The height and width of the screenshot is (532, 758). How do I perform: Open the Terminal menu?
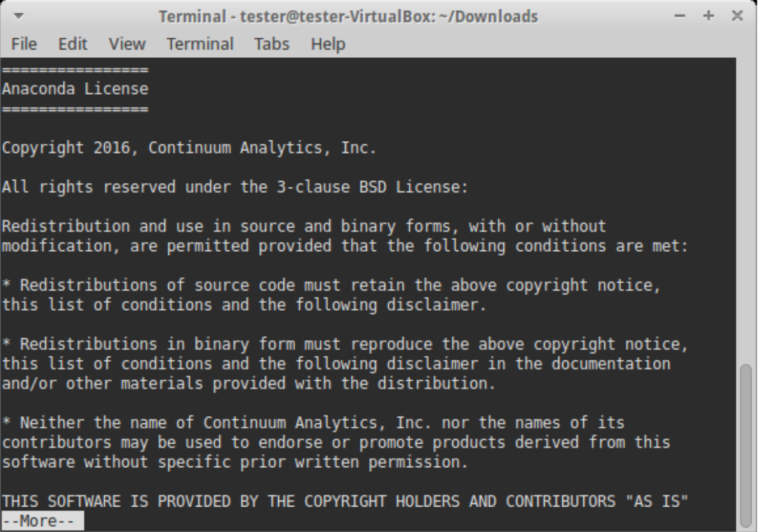pos(200,44)
